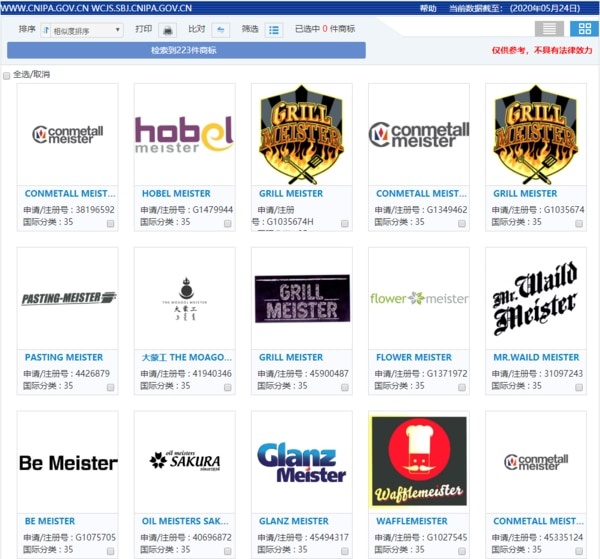Screen dimensions: 600x559
Task: Click the flower meister logo thumbnail
Action: (419, 298)
